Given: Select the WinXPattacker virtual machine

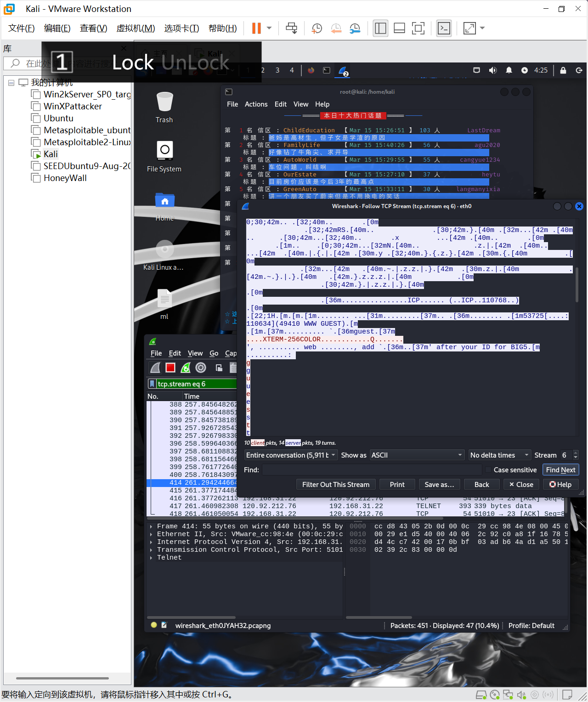Looking at the screenshot, I should pyautogui.click(x=73, y=106).
